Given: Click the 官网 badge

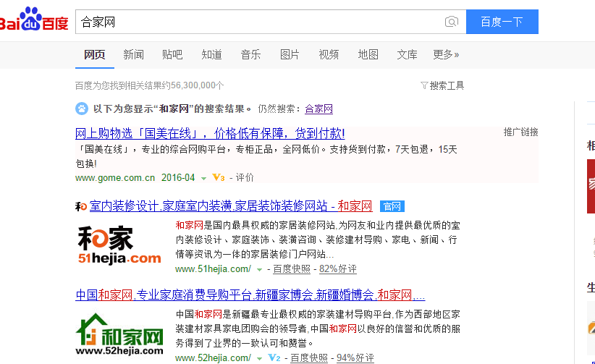Looking at the screenshot, I should (392, 206).
